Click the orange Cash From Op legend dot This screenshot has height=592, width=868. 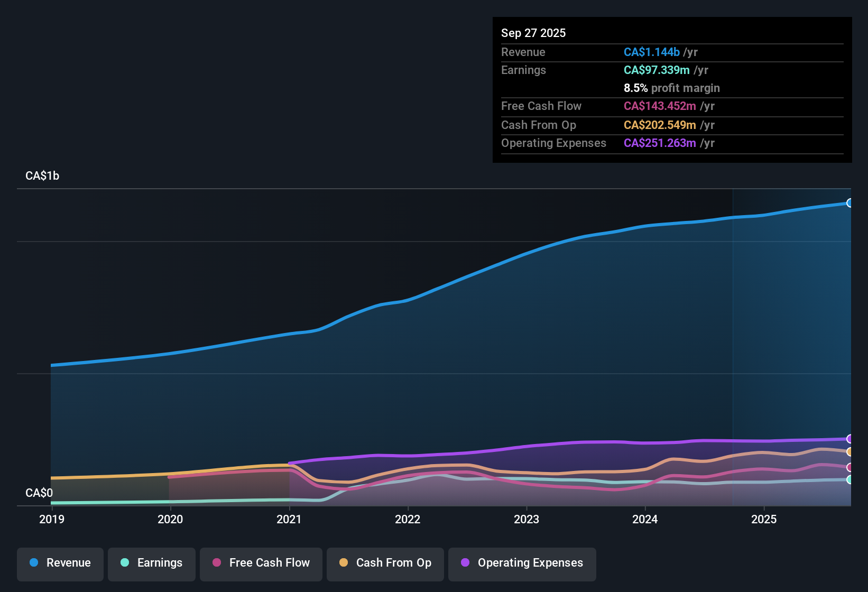pyautogui.click(x=343, y=563)
